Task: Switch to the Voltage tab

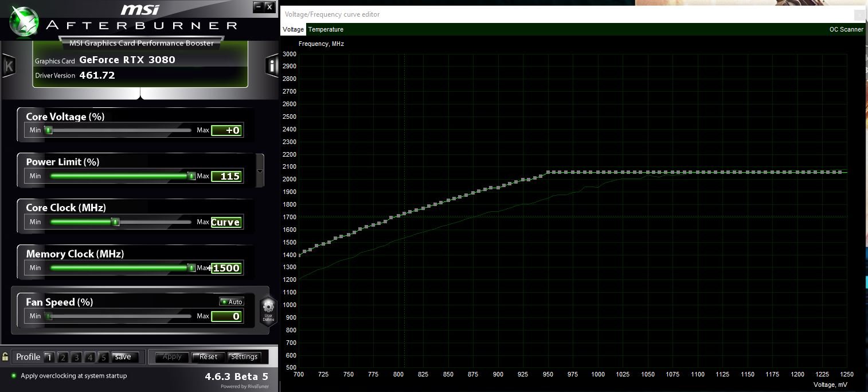Action: (293, 29)
